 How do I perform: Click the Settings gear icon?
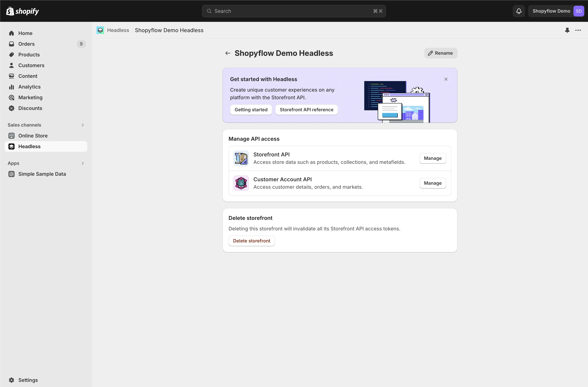pos(11,380)
